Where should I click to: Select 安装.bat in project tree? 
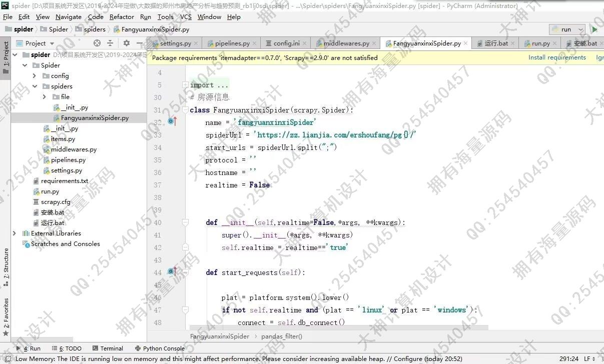[x=52, y=212]
